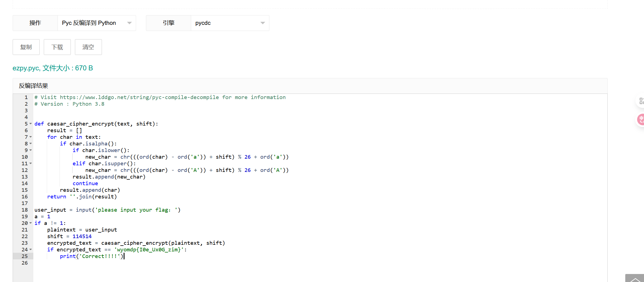Click the 复制 (copy) button
Image resolution: width=644 pixels, height=282 pixels.
pos(26,47)
